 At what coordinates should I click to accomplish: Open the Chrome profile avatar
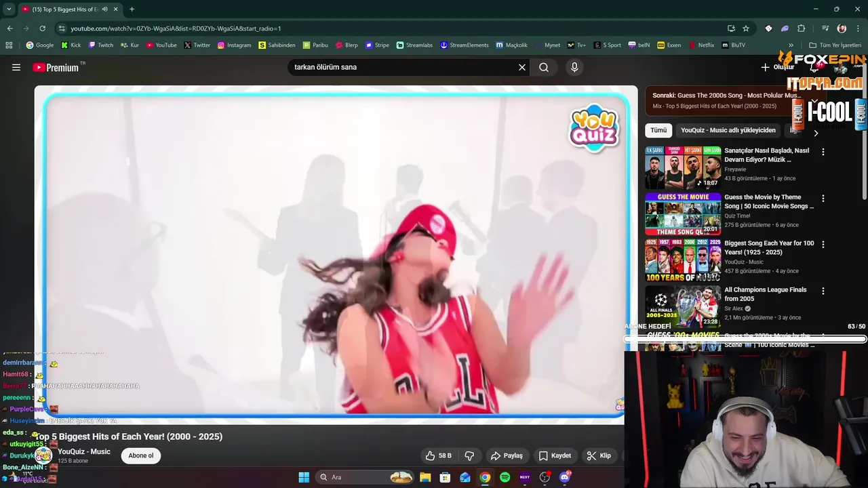click(842, 28)
